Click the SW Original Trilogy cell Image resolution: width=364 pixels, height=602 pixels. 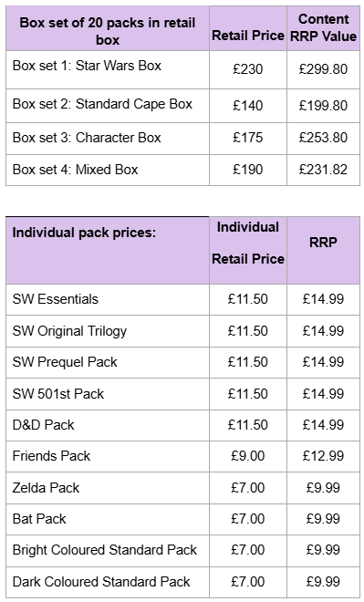108,331
